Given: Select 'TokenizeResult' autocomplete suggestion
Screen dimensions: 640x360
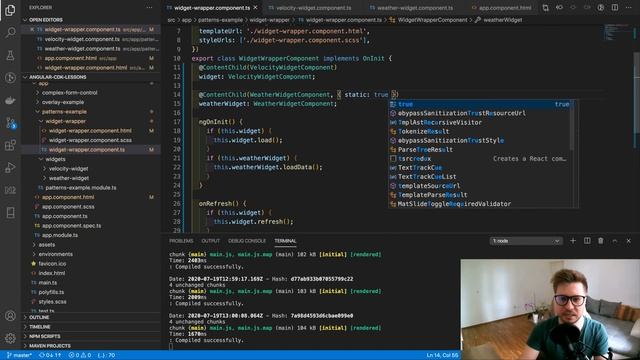Looking at the screenshot, I should tap(480, 131).
